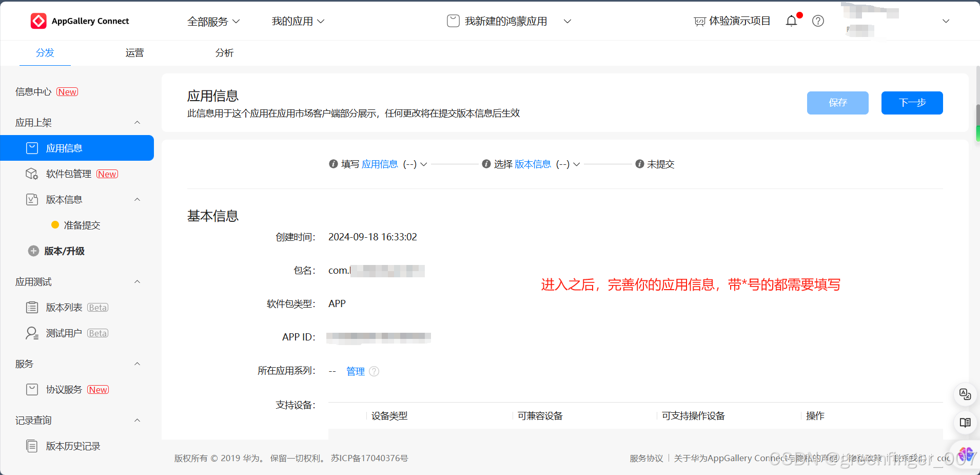
Task: Click the yellow status dot beside 准备提交
Action: tap(55, 224)
